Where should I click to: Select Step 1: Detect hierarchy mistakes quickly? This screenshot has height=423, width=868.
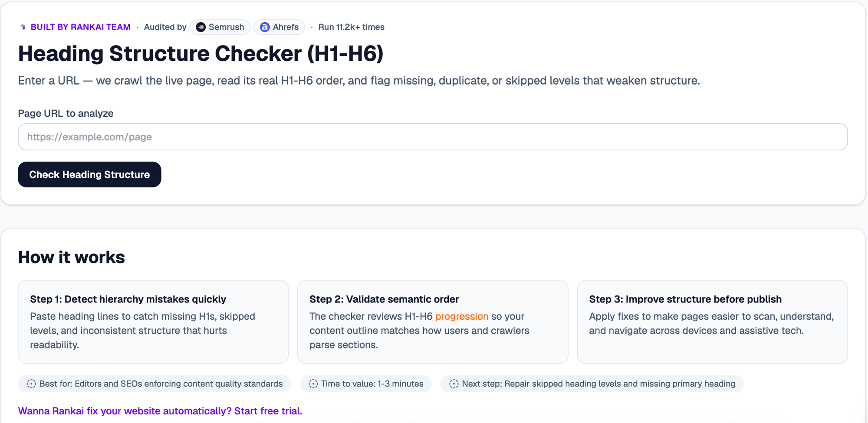point(128,299)
